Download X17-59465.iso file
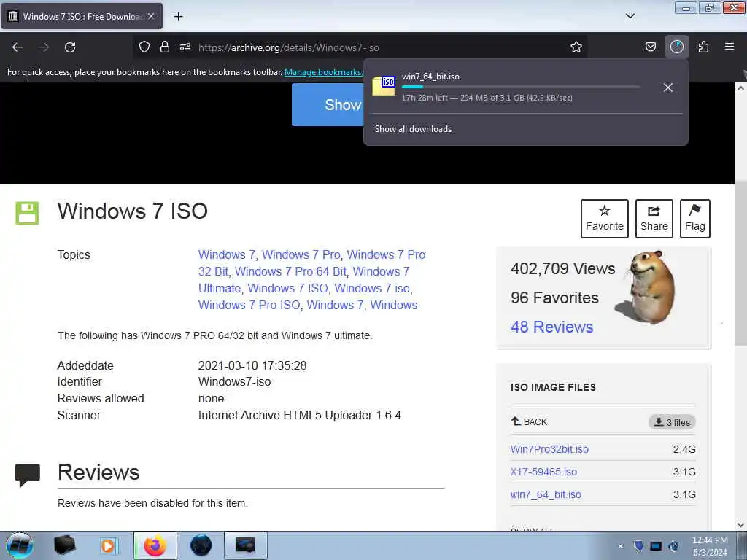 pyautogui.click(x=543, y=472)
